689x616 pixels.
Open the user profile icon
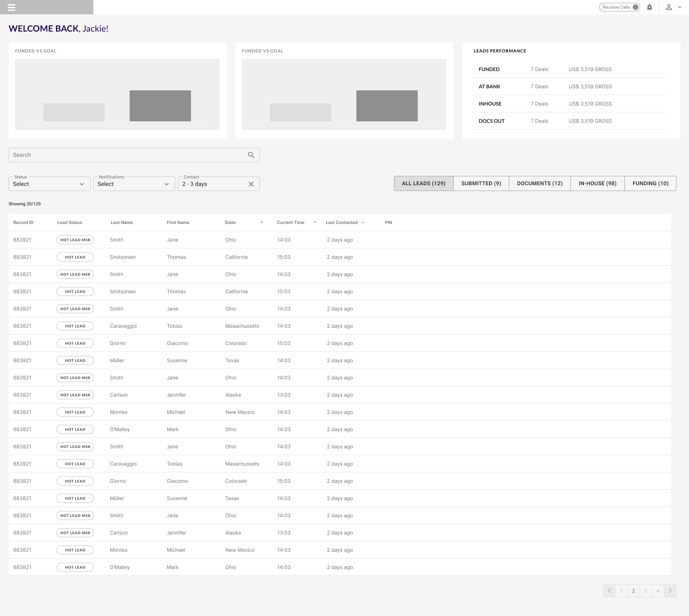[669, 7]
